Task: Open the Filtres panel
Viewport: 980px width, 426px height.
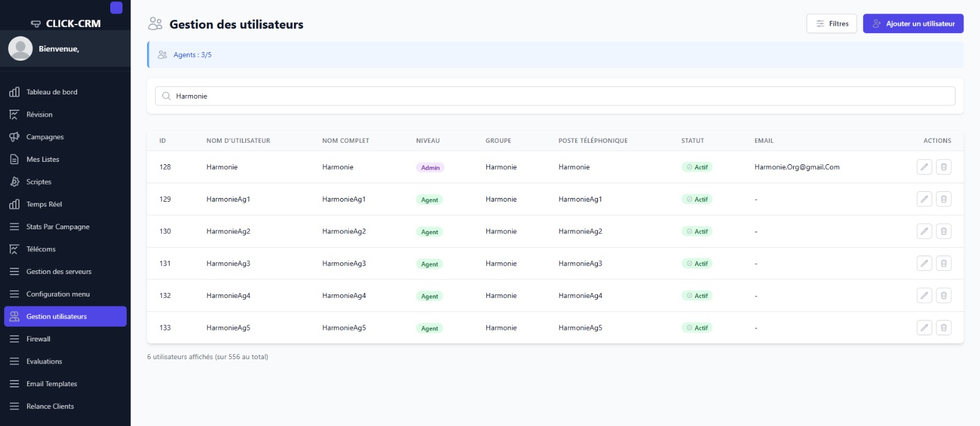Action: pos(832,24)
